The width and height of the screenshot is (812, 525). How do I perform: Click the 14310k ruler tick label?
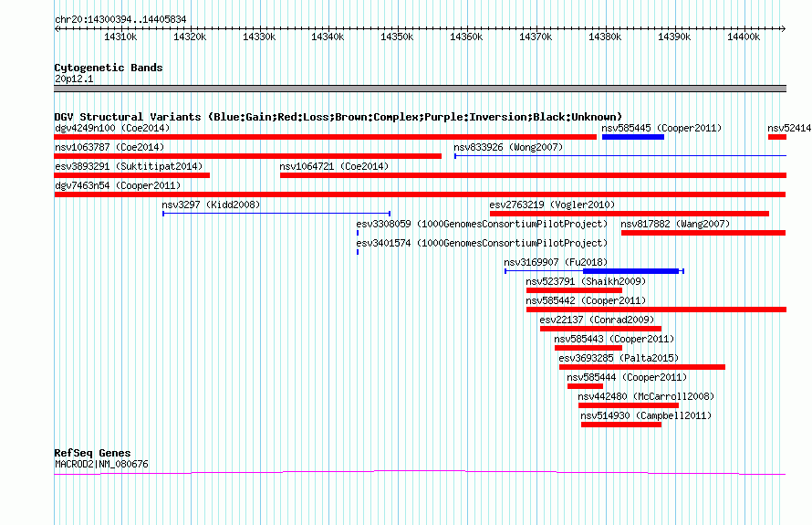120,37
